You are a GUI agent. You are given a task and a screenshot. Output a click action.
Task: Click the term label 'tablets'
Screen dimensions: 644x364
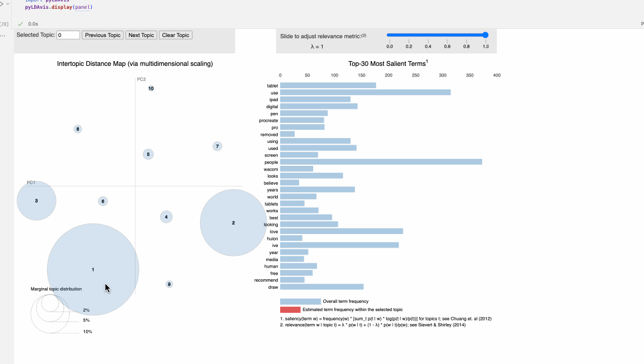[x=271, y=204]
